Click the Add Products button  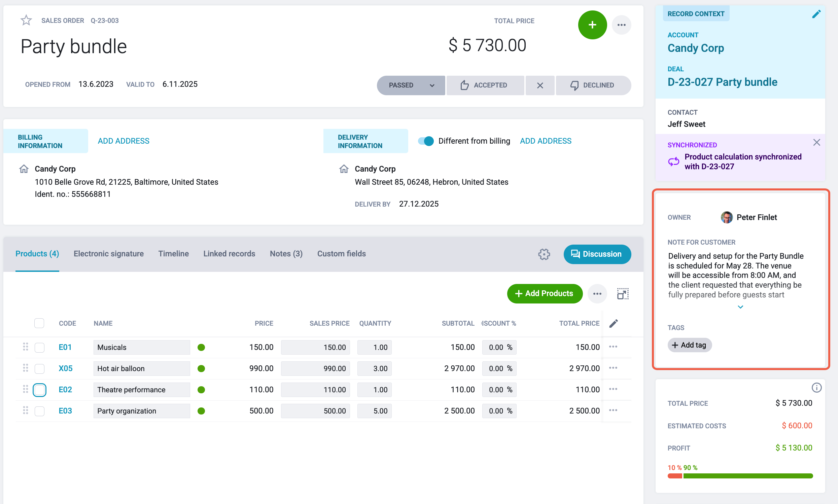pyautogui.click(x=544, y=293)
